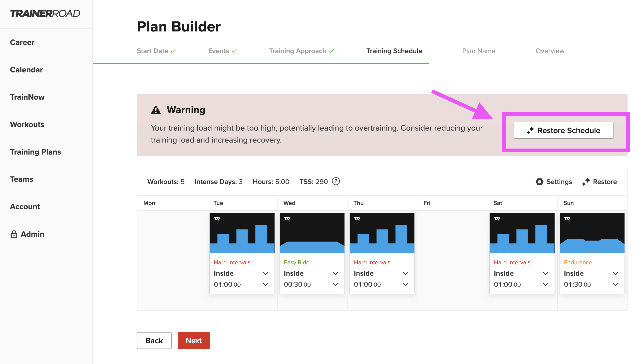This screenshot has width=643, height=364.
Task: Click the Restore sparkle icon in schedule header
Action: tap(586, 182)
